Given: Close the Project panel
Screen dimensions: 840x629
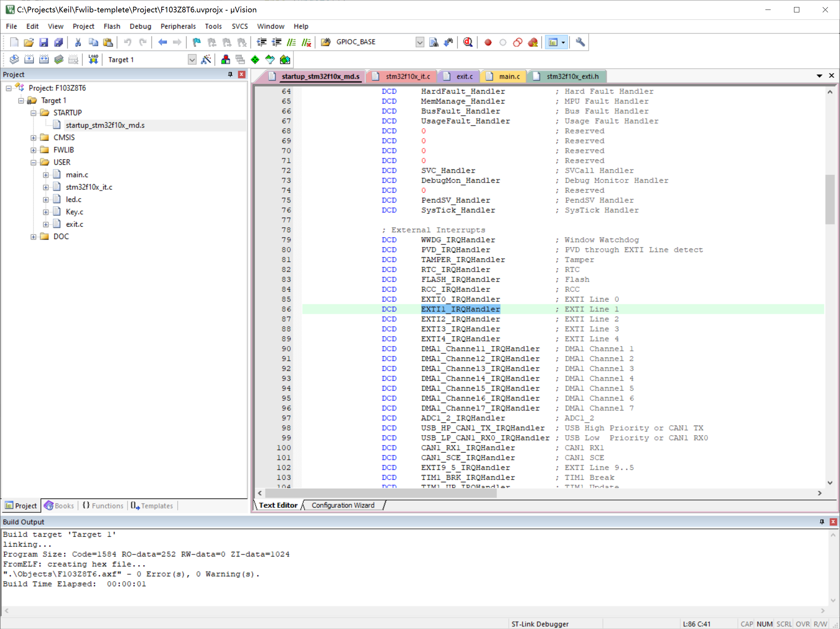Looking at the screenshot, I should tap(242, 74).
